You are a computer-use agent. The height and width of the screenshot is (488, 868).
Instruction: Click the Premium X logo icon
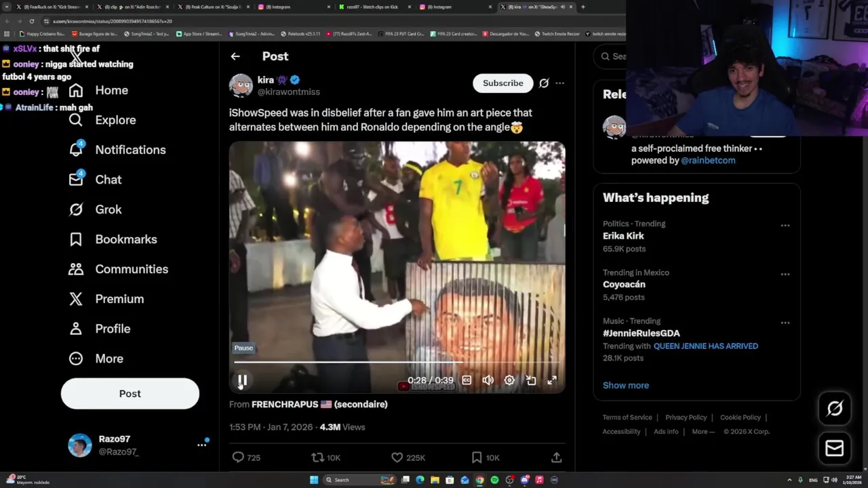click(x=76, y=299)
